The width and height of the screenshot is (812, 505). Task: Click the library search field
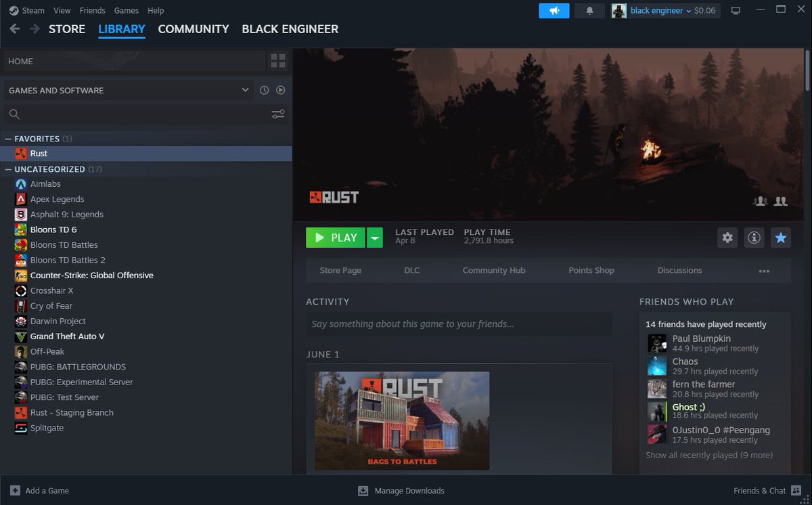click(x=145, y=114)
